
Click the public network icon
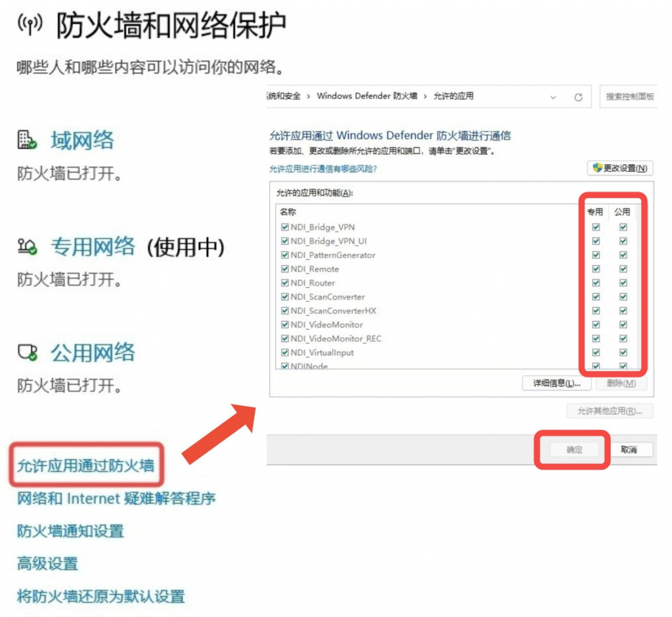(27, 352)
